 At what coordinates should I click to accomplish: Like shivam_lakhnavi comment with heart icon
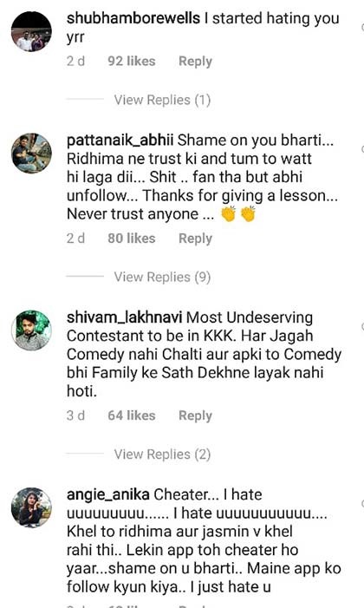pos(362,326)
